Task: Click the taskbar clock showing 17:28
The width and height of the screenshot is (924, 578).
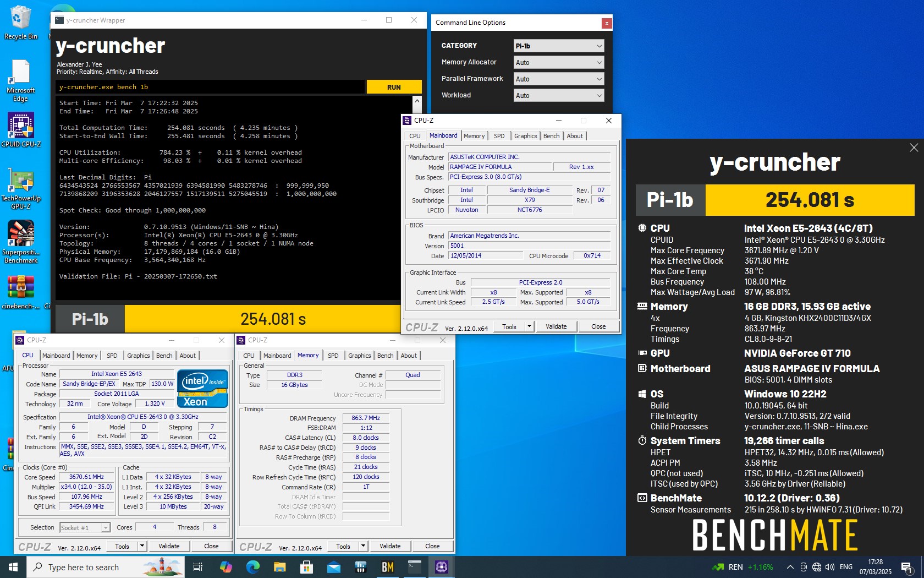Action: pyautogui.click(x=876, y=567)
